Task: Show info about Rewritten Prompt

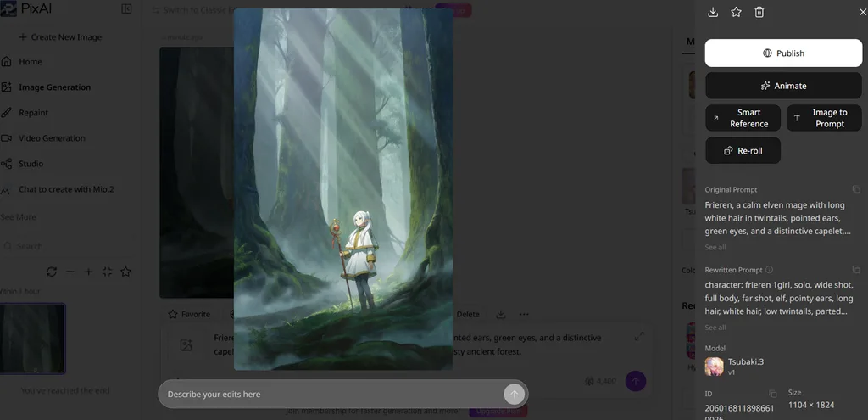Action: click(x=769, y=270)
